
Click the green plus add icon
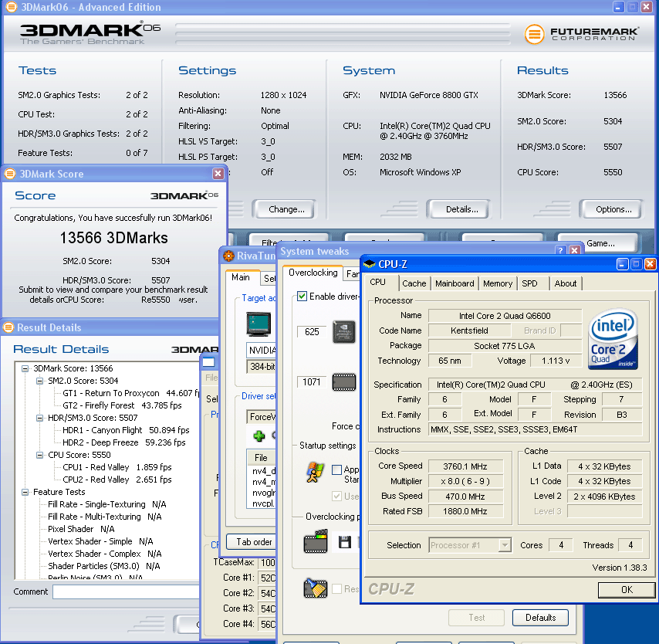(259, 436)
